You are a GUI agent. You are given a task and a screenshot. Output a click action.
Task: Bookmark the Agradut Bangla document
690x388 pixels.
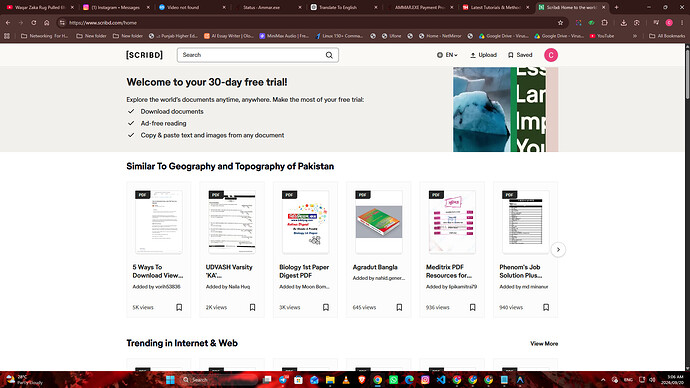pyautogui.click(x=399, y=307)
